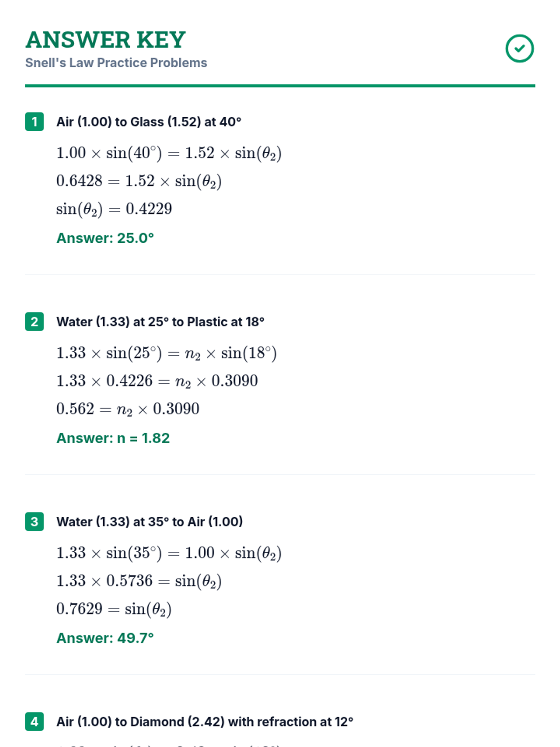Click the equation 0.562 = n₂ × 0.3090

(128, 409)
